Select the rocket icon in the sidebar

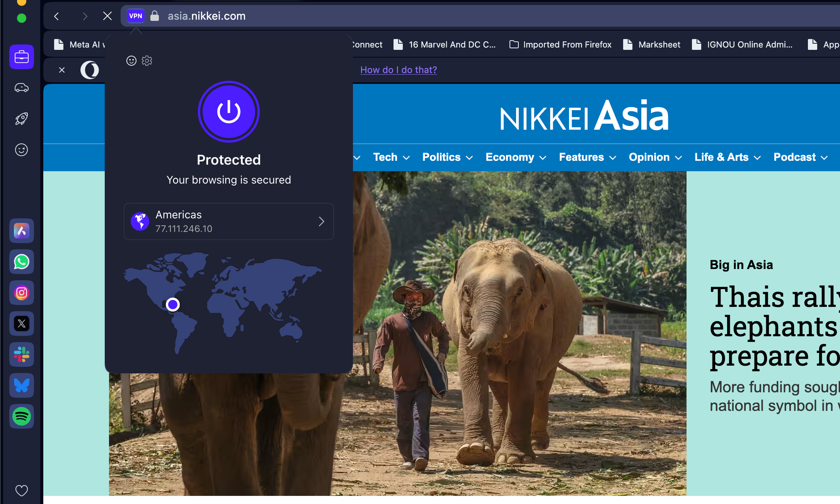[21, 119]
